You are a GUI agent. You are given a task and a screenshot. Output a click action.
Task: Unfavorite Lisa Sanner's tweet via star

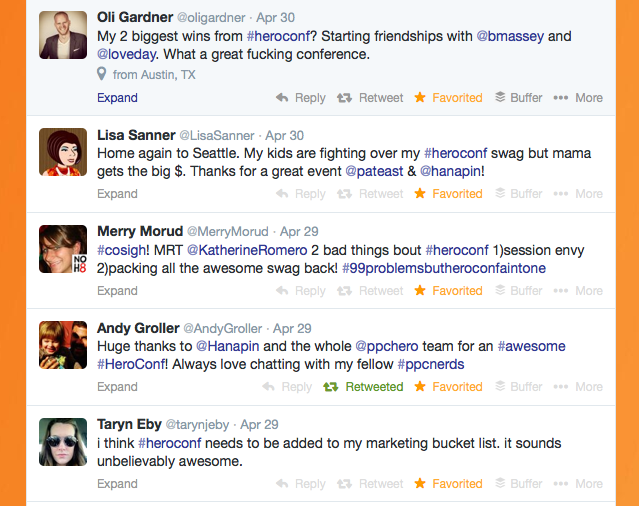420,194
